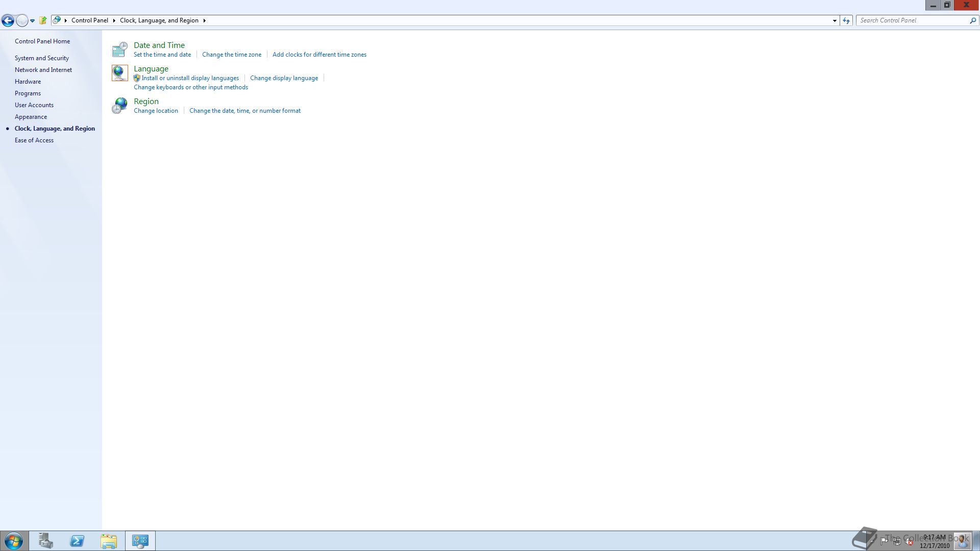980x551 pixels.
Task: Open User Accounts category
Action: (x=34, y=105)
